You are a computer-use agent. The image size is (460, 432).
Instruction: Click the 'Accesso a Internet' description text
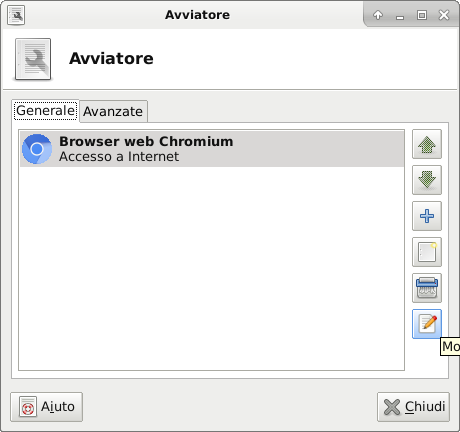pyautogui.click(x=119, y=157)
